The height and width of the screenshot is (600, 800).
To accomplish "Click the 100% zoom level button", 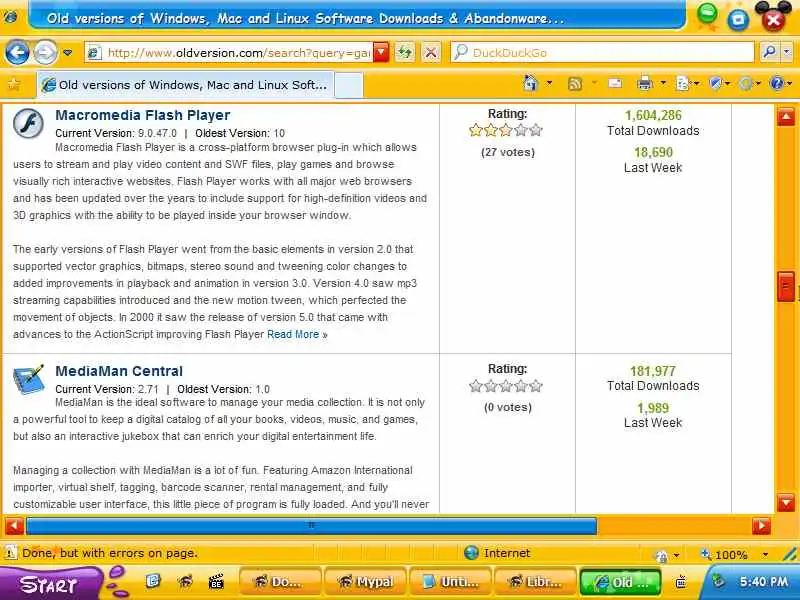I will 724,555.
